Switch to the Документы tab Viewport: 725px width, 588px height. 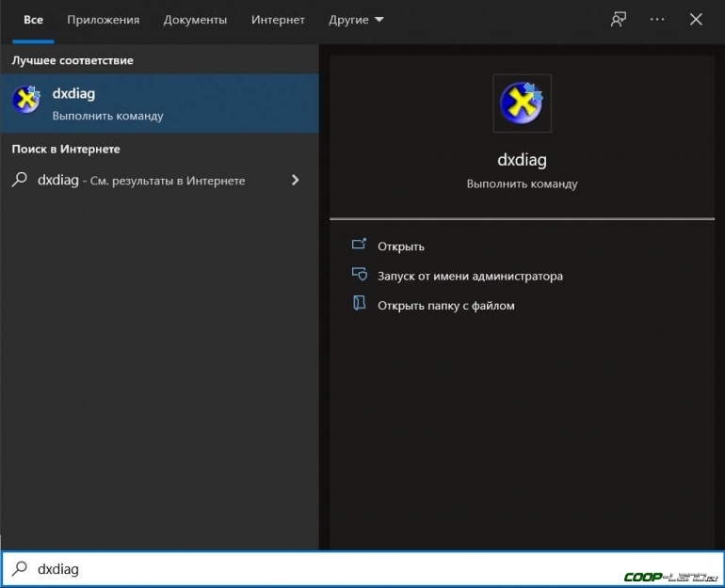(x=195, y=20)
